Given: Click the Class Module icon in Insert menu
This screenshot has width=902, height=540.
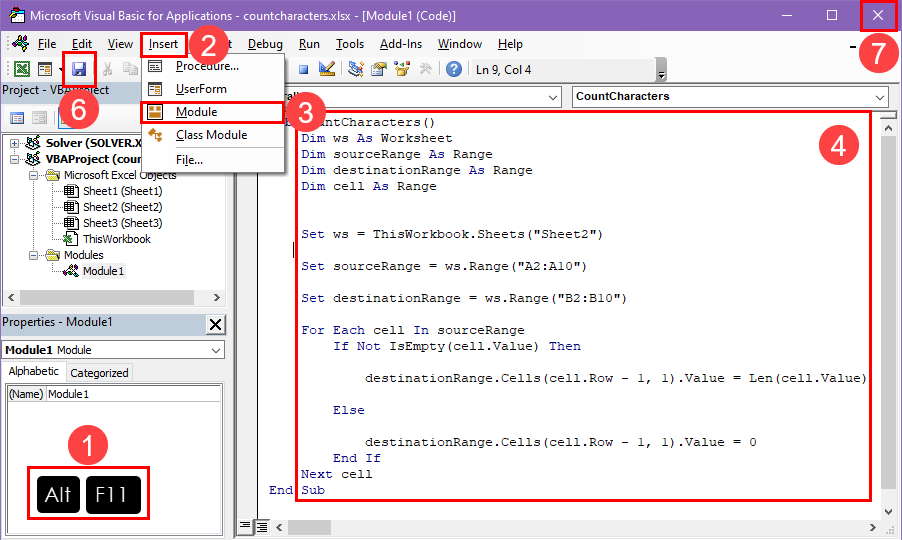Looking at the screenshot, I should tap(155, 135).
